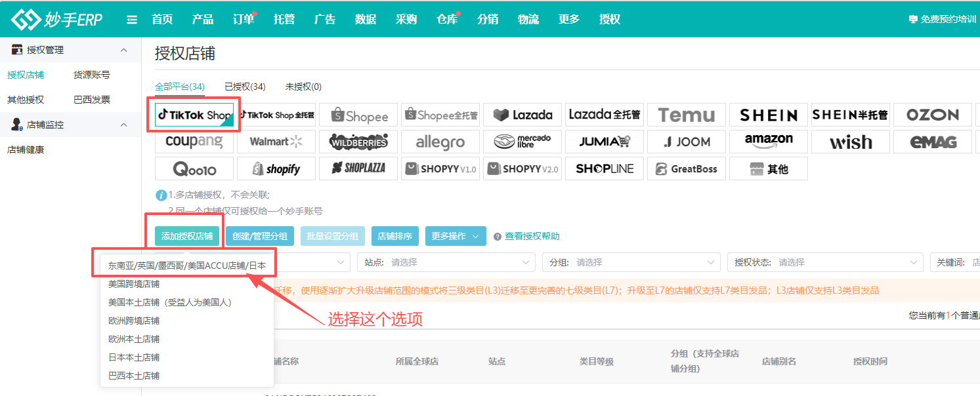Open the 授权 top menu

click(610, 19)
